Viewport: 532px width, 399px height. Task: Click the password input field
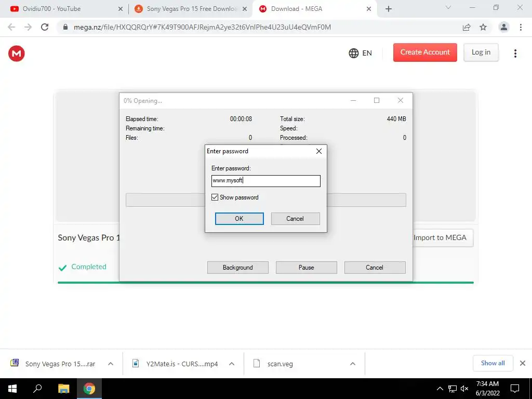tap(265, 181)
